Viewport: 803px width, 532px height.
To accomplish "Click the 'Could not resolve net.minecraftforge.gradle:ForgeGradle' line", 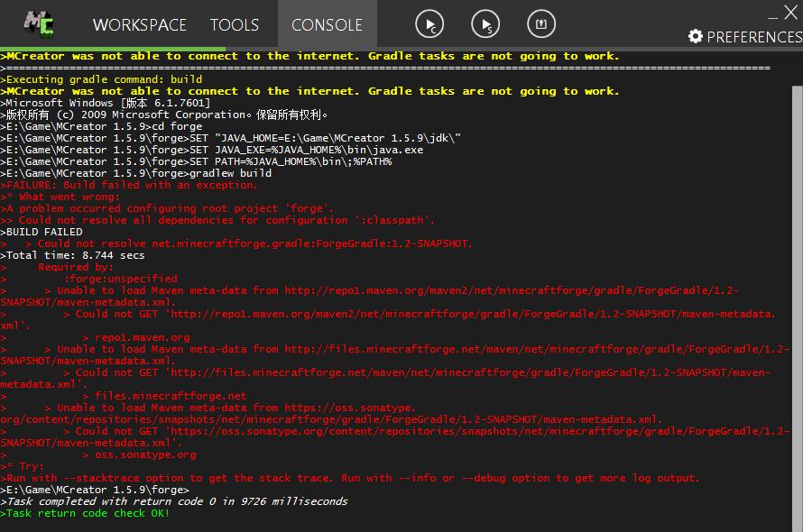I will [x=236, y=243].
